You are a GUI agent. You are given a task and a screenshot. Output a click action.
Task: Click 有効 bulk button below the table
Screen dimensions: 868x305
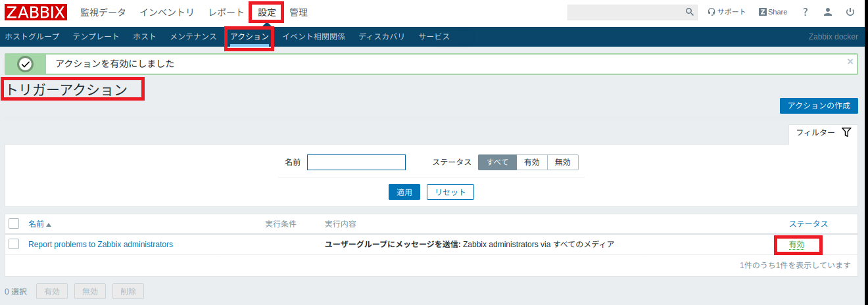coord(52,291)
